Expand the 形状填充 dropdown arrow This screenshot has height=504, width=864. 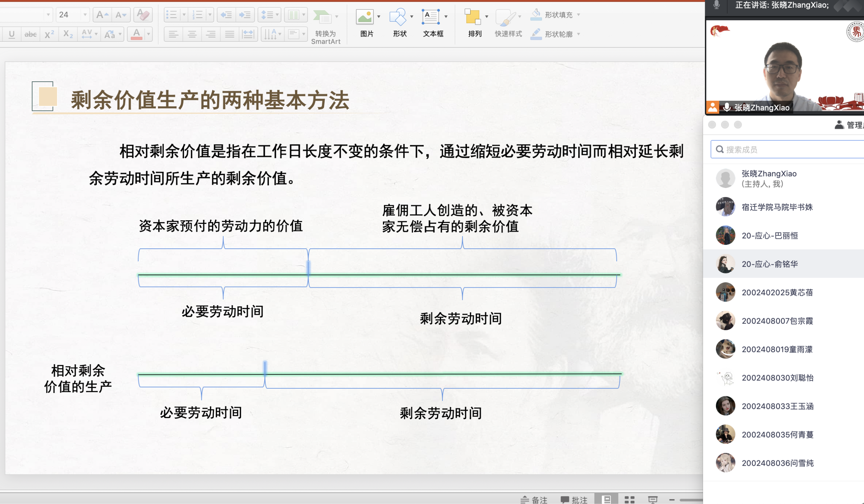pyautogui.click(x=579, y=15)
